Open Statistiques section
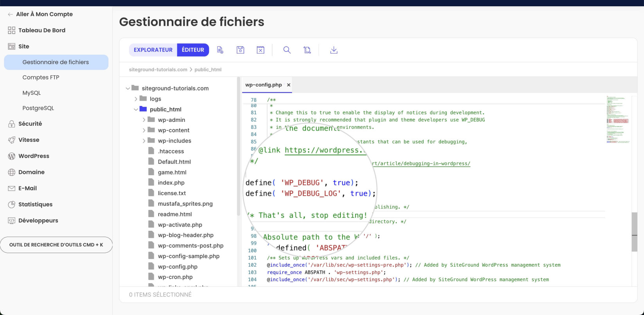This screenshot has height=315, width=644. point(35,205)
